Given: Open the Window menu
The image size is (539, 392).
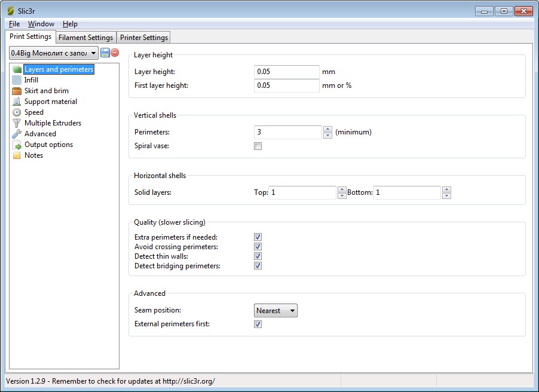Looking at the screenshot, I should tap(41, 24).
